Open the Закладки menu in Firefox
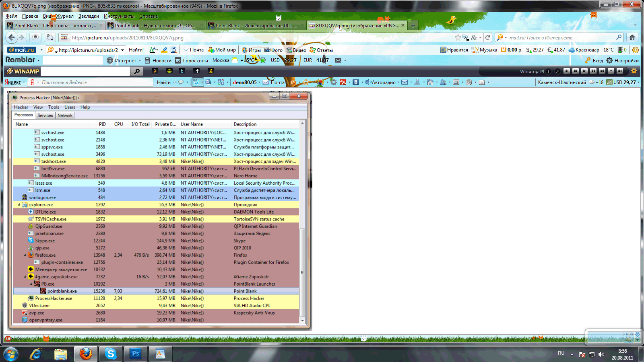This screenshot has height=362, width=644. [x=89, y=16]
